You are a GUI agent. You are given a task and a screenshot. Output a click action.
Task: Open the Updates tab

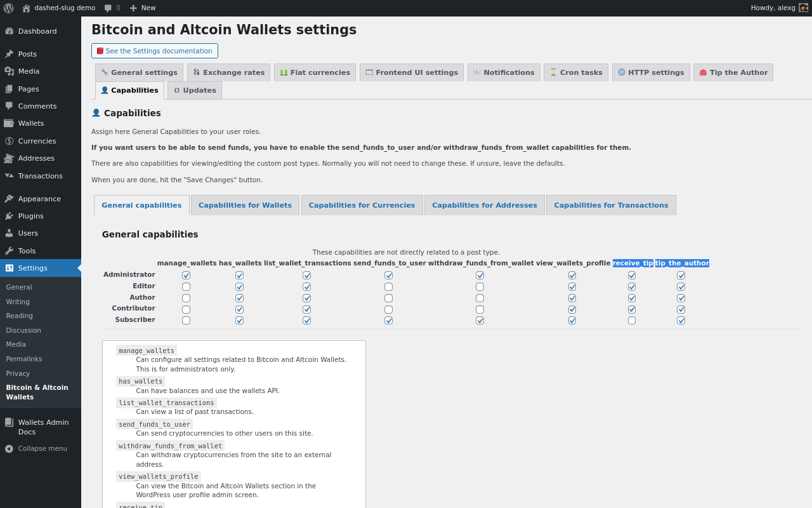(x=195, y=90)
